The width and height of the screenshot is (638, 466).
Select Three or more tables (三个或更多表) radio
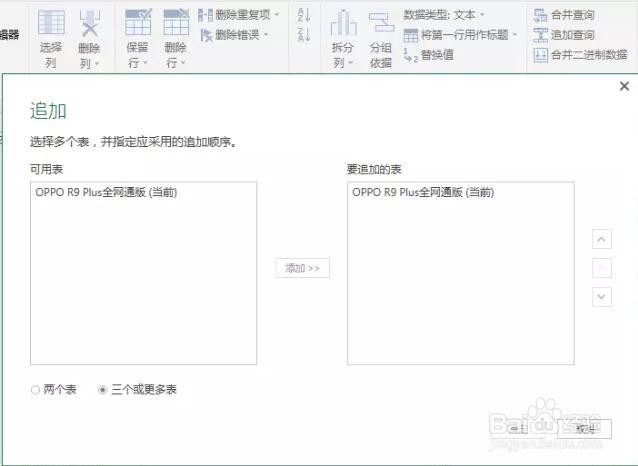pos(103,390)
